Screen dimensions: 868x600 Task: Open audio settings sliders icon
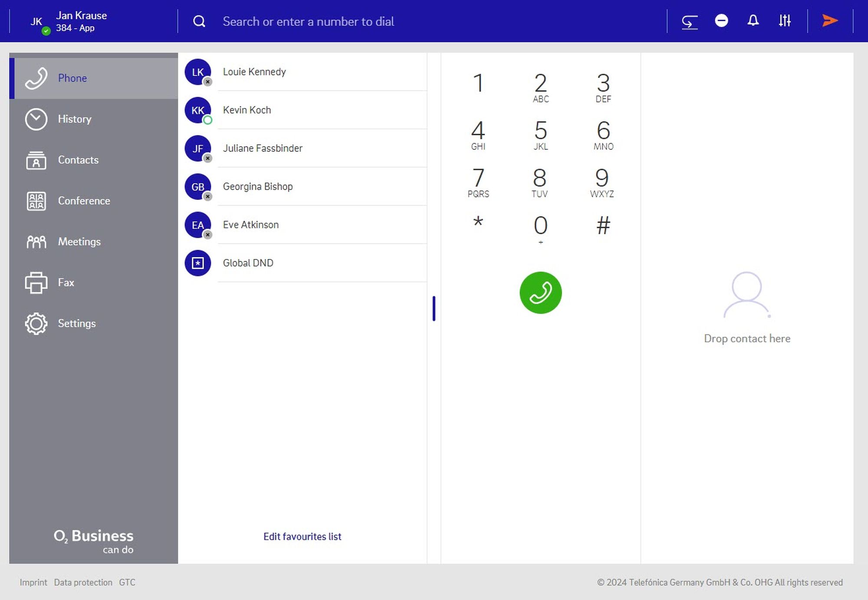[785, 21]
